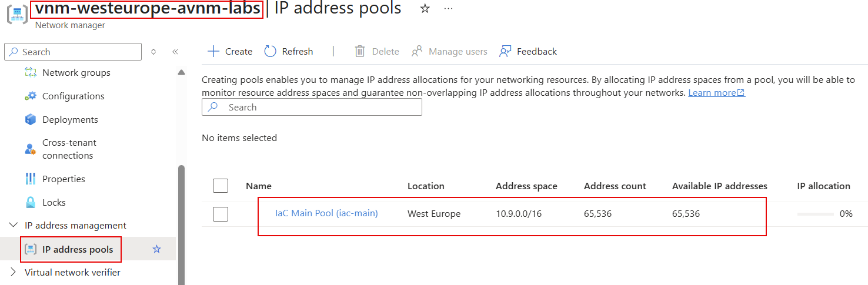868x285 pixels.
Task: Open the more options ellipsis in header
Action: (x=449, y=9)
